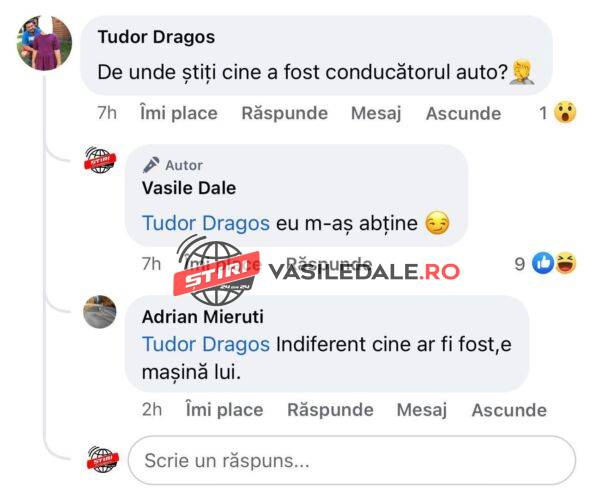The height and width of the screenshot is (500, 593).
Task: Click the globe avatar next to reply box
Action: point(103,460)
